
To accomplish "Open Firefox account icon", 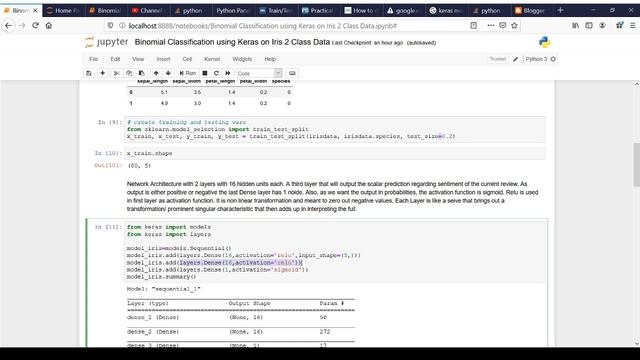I will click(602, 25).
